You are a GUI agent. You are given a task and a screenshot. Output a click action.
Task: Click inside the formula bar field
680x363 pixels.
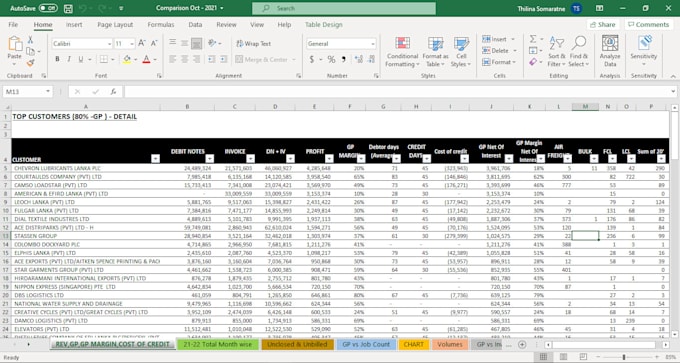click(x=397, y=92)
